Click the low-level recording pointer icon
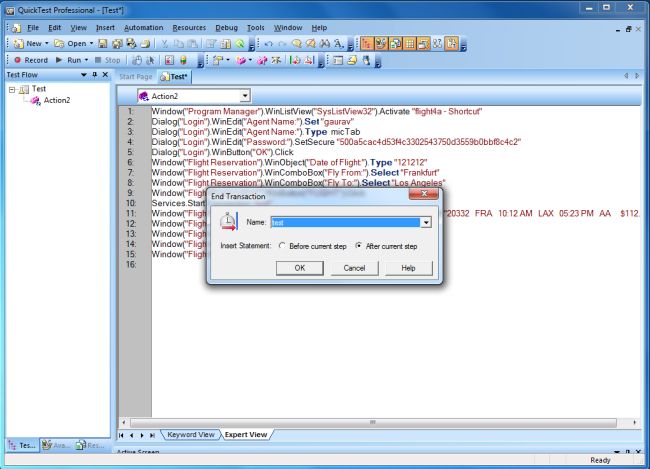650x469 pixels. [x=150, y=60]
